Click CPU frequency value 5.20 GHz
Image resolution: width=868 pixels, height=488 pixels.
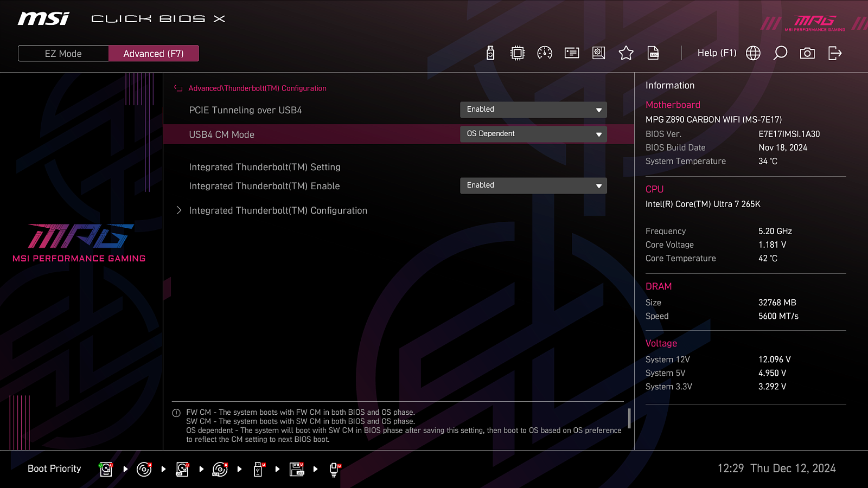(775, 231)
